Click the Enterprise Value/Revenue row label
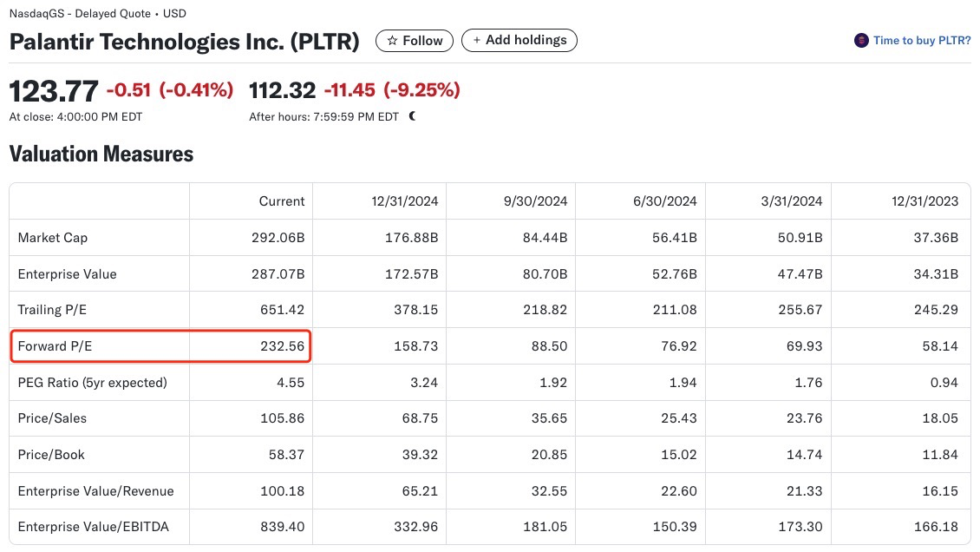 [x=95, y=490]
